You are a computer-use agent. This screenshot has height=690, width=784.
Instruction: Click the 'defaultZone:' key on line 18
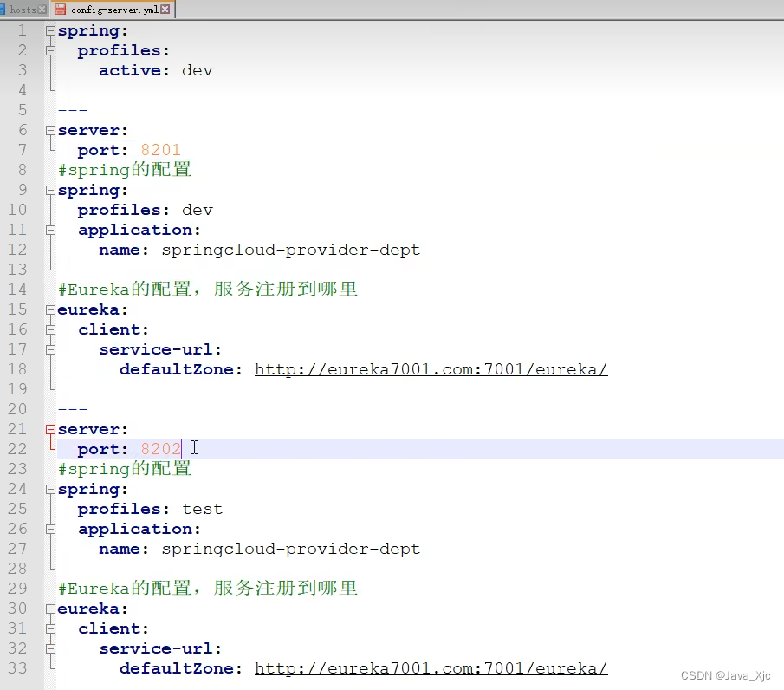click(180, 370)
